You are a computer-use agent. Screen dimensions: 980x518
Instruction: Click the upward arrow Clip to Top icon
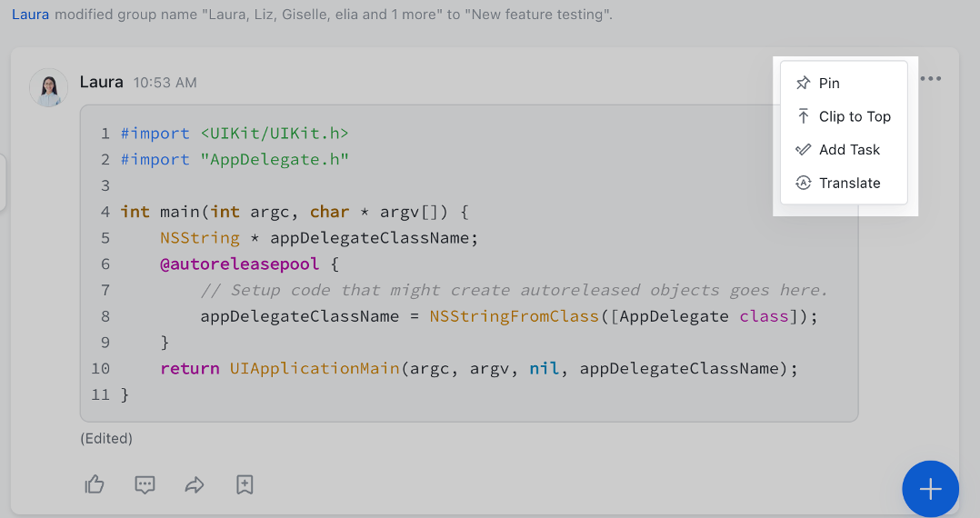point(803,116)
